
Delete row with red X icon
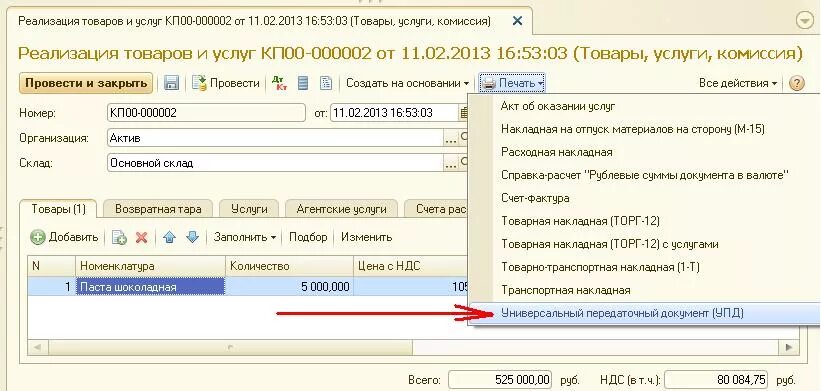tap(141, 238)
